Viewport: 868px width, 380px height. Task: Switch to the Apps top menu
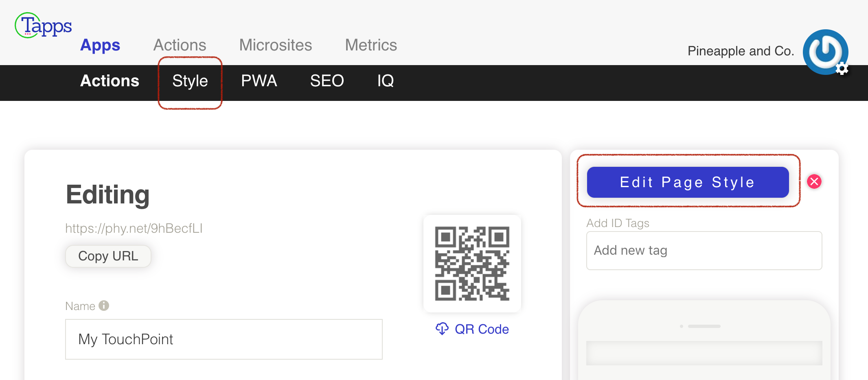[x=100, y=45]
